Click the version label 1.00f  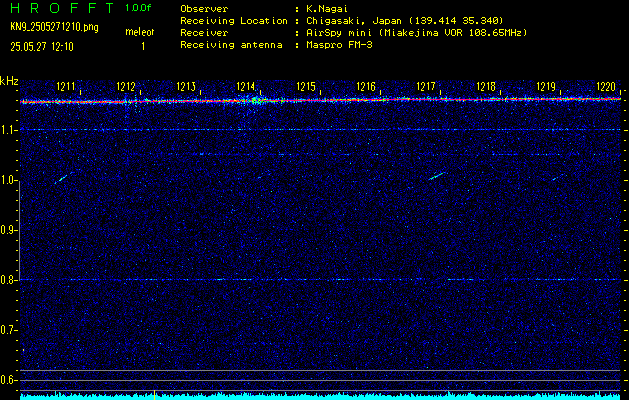point(138,8)
